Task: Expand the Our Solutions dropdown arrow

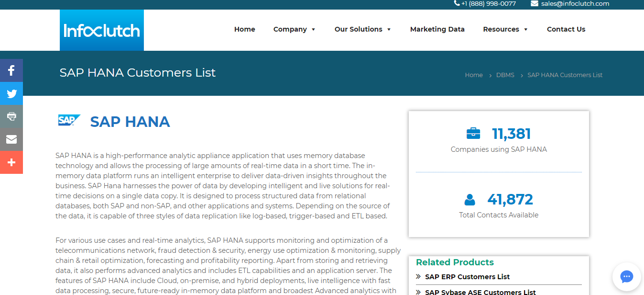Action: click(x=389, y=30)
